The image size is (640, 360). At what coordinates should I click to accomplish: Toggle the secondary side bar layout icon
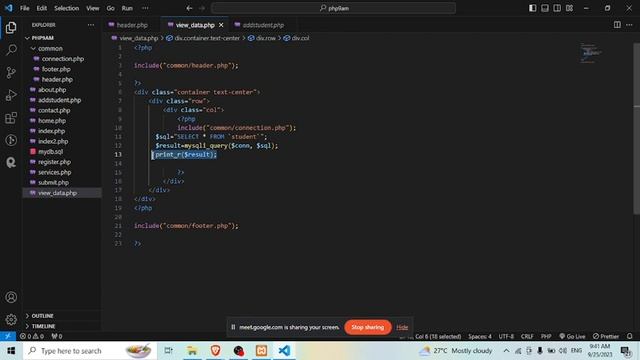point(557,8)
